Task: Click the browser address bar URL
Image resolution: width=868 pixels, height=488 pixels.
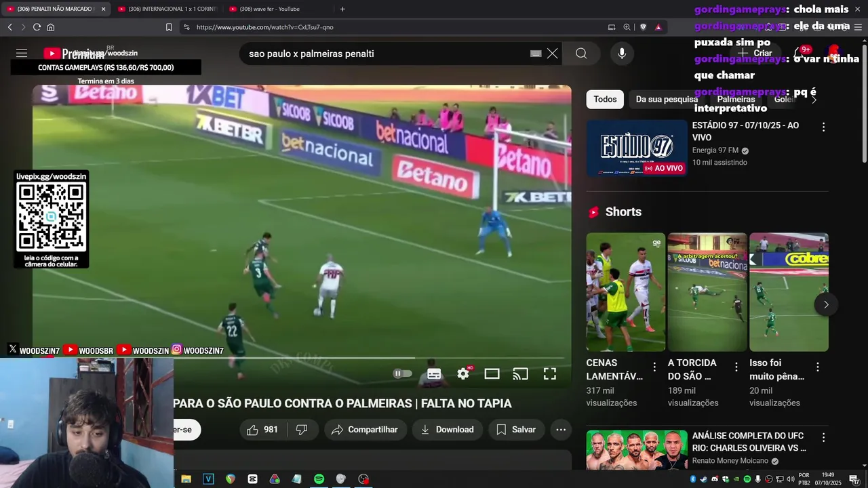Action: (x=264, y=27)
